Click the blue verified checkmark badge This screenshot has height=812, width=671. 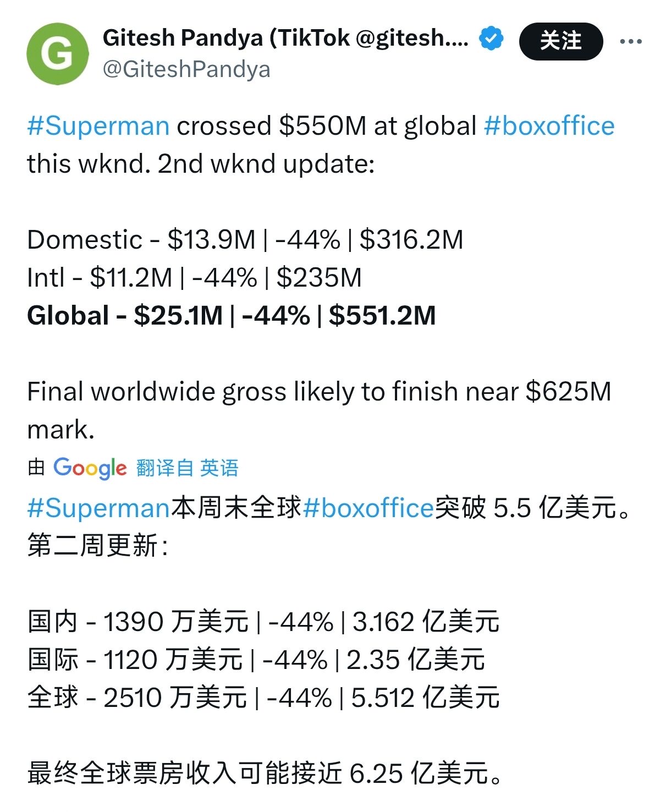coord(491,39)
